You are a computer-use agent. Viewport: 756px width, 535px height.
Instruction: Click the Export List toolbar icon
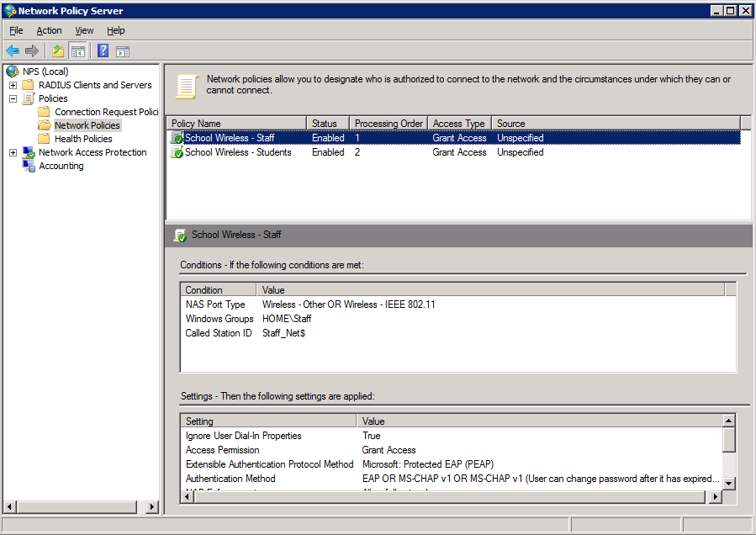pyautogui.click(x=57, y=50)
